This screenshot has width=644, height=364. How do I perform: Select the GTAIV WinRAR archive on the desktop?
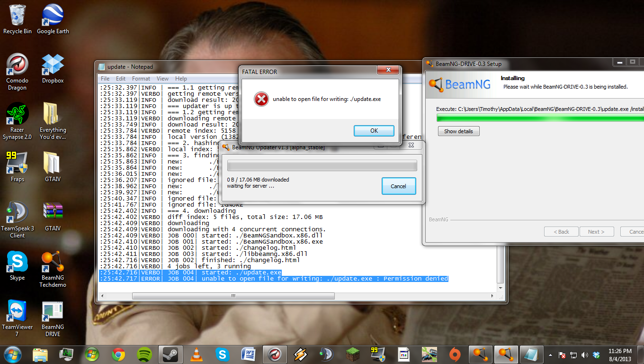point(53,217)
